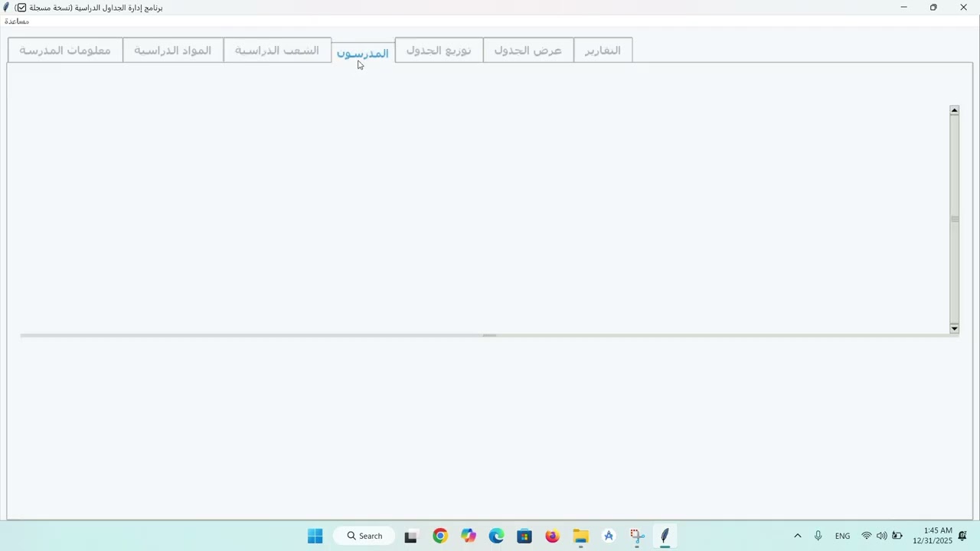This screenshot has height=551, width=980.
Task: Click the vertical scrollbar thumb
Action: point(955,219)
